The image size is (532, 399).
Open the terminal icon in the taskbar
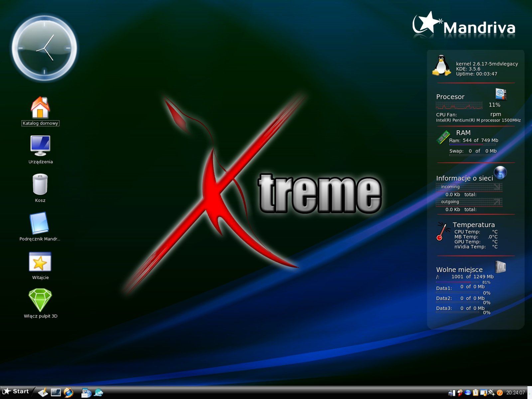56,393
